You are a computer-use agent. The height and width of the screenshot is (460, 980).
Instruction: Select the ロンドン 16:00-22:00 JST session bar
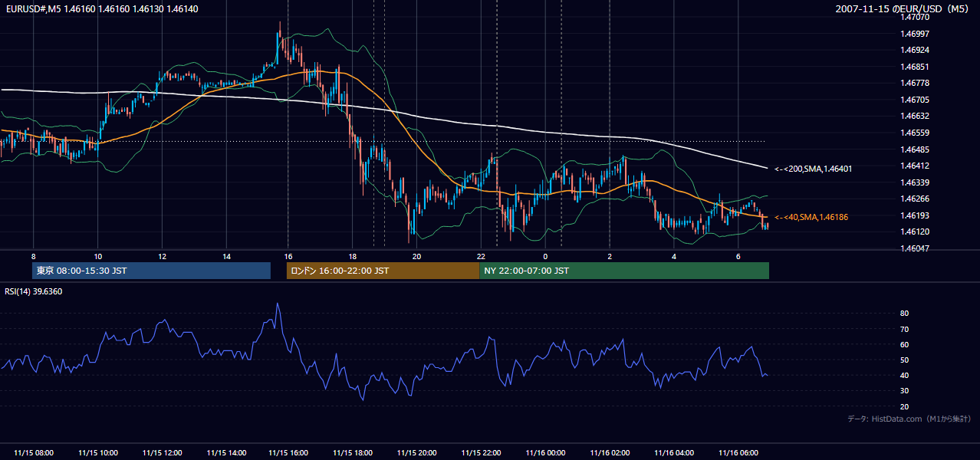[383, 271]
